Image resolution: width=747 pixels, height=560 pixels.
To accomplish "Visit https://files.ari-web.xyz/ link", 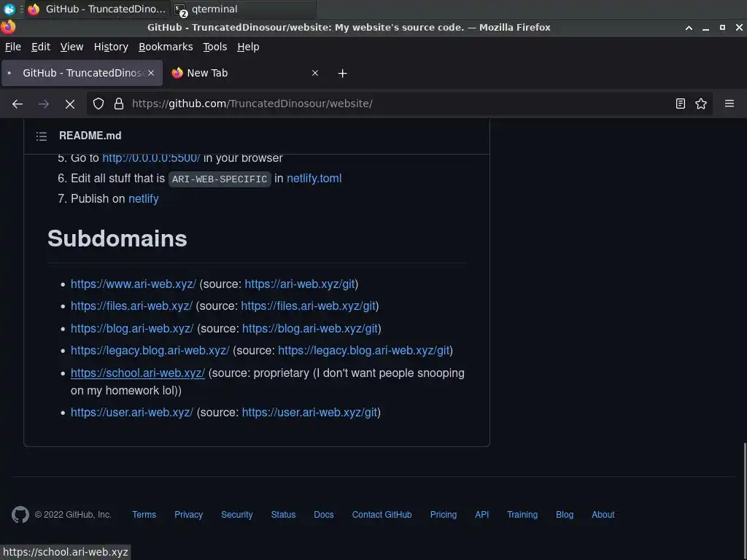I will point(131,306).
